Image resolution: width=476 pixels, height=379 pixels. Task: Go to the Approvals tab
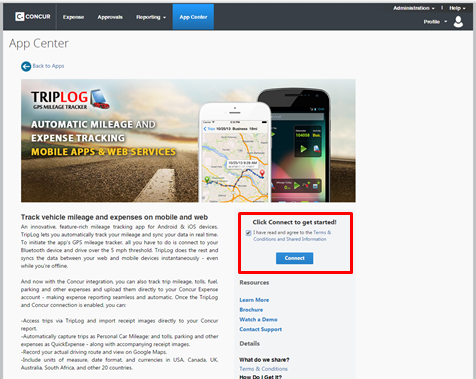(x=110, y=17)
